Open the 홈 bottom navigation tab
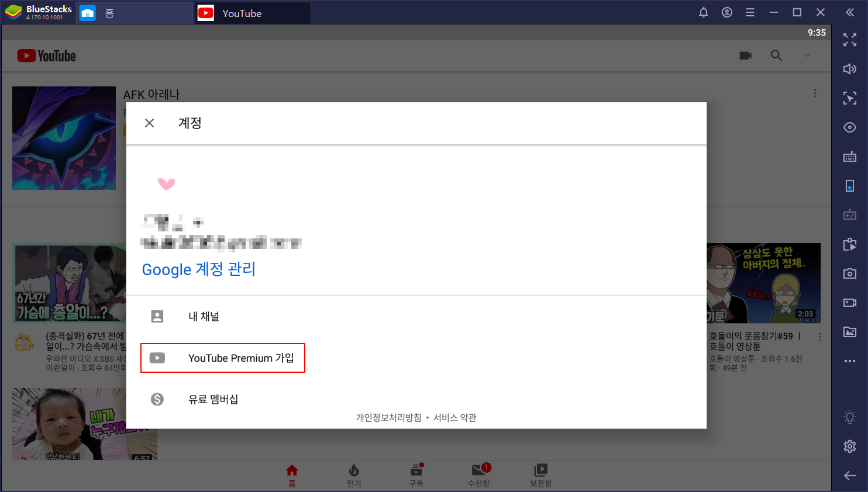The height and width of the screenshot is (492, 868). coord(292,476)
